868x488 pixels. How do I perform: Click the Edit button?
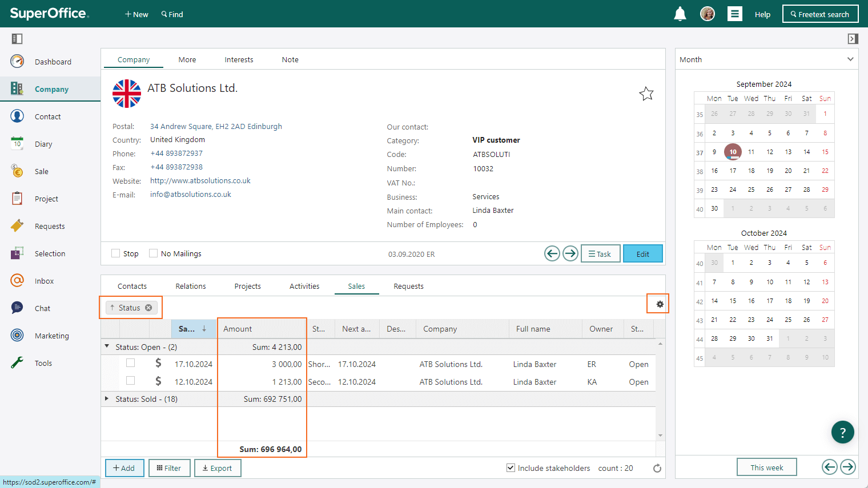643,254
